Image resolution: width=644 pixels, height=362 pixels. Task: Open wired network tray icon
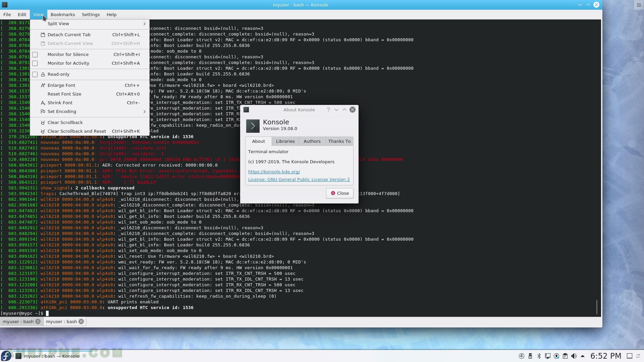click(548, 356)
